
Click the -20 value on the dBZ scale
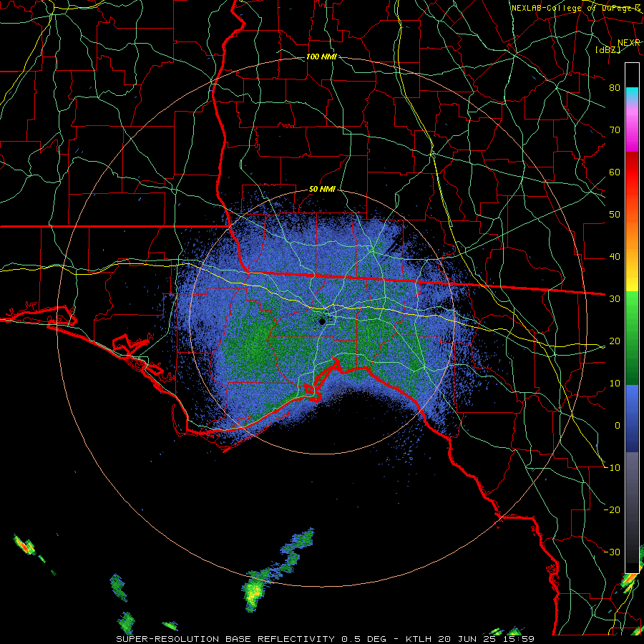[x=613, y=510]
